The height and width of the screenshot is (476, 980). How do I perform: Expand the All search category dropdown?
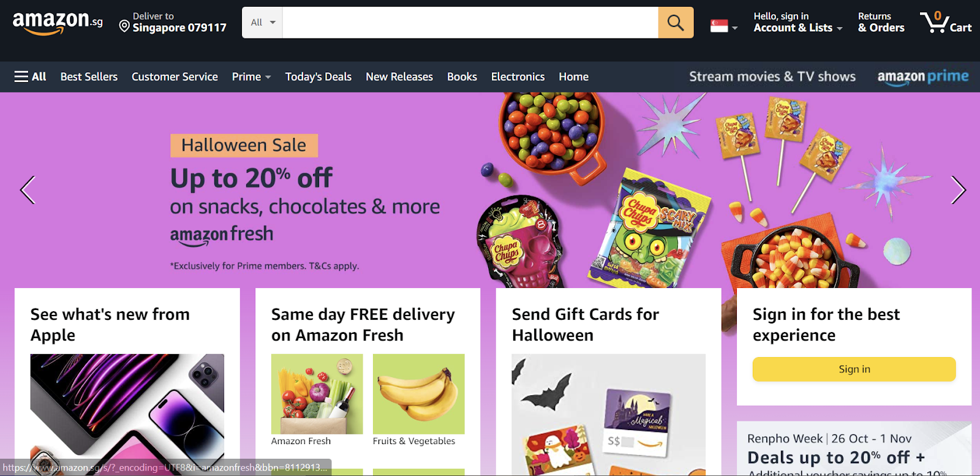coord(263,23)
